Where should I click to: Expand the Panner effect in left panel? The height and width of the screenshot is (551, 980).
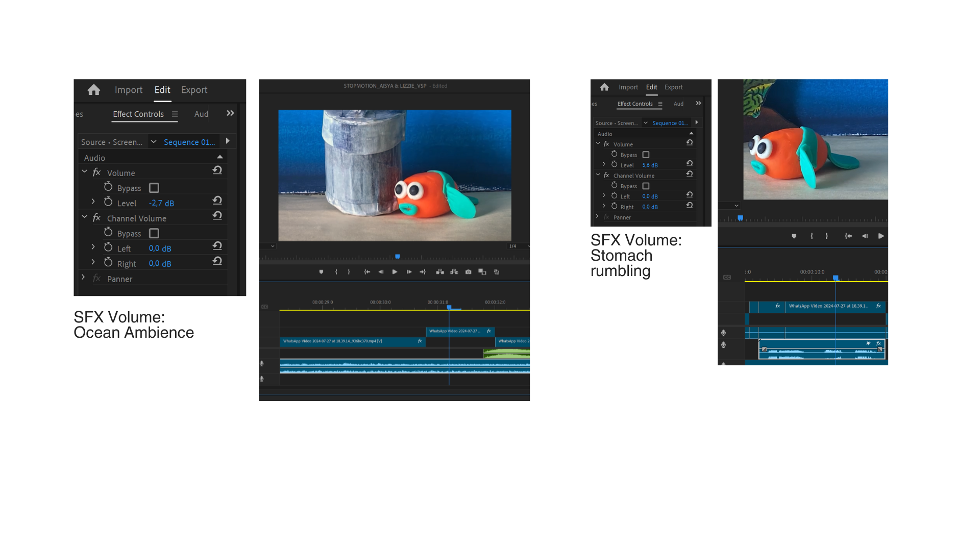tap(83, 277)
